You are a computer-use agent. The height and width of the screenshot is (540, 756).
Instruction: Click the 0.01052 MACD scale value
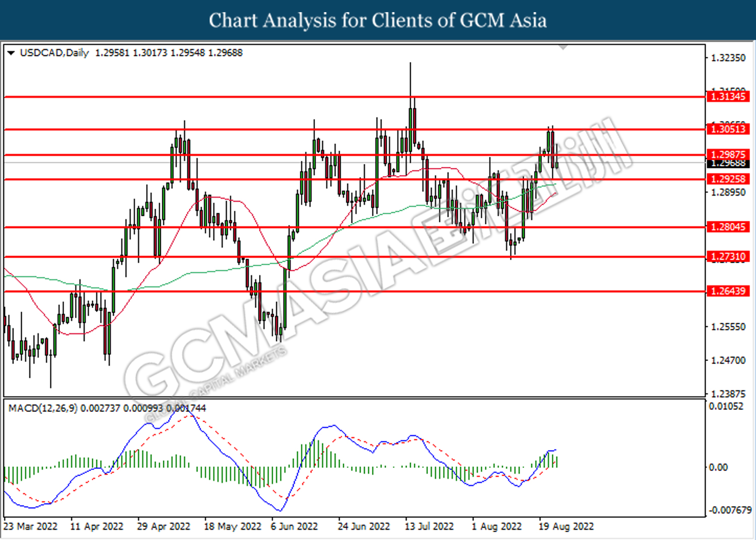(x=726, y=406)
